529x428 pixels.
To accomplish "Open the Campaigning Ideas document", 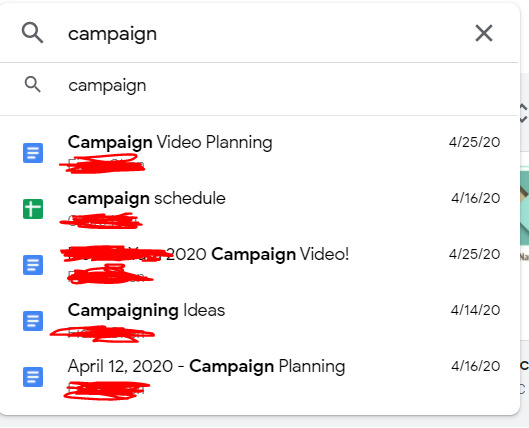I will tap(146, 310).
